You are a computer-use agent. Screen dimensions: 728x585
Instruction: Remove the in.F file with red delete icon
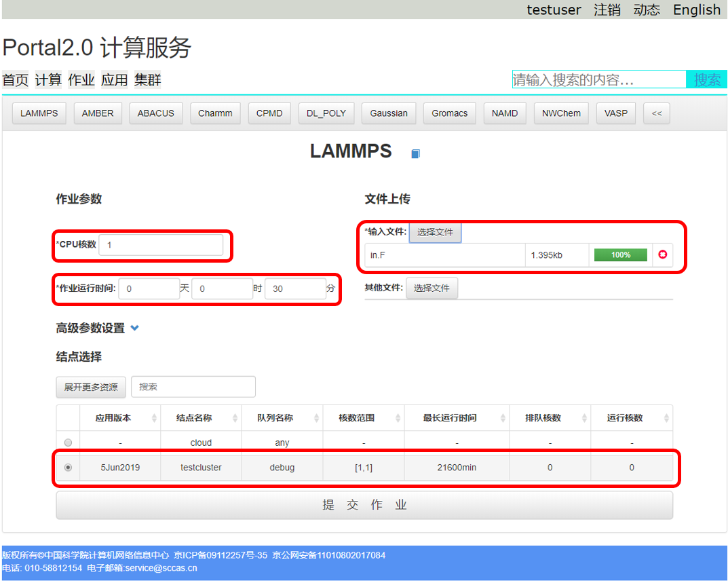pos(663,255)
